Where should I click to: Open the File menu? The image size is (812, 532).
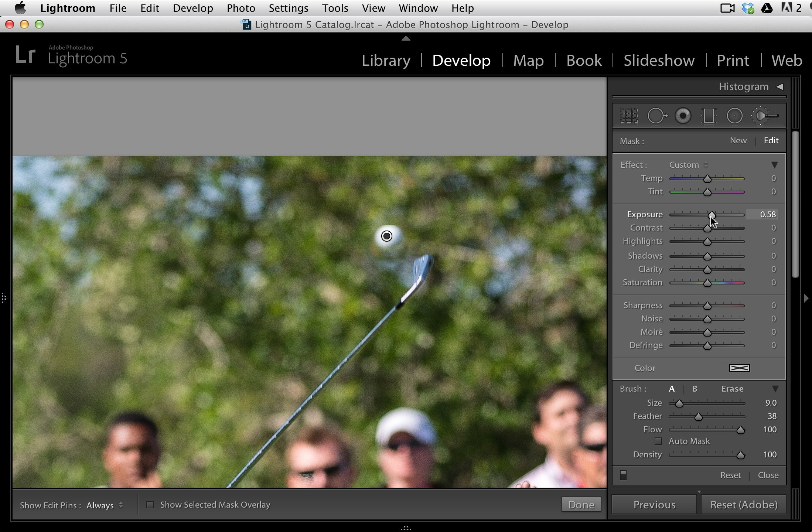[x=118, y=8]
